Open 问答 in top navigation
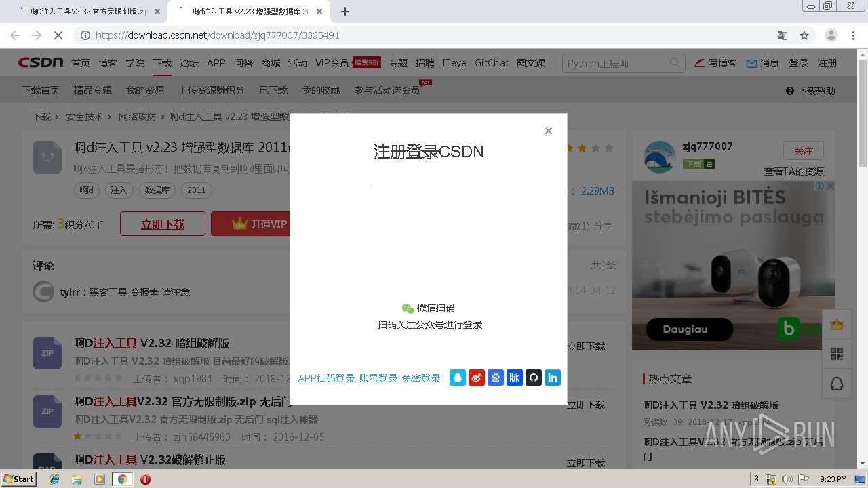This screenshot has width=868, height=488. point(243,63)
